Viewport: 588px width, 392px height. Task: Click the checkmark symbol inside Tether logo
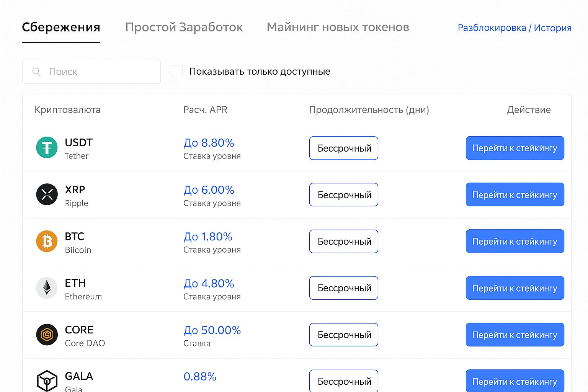47,147
